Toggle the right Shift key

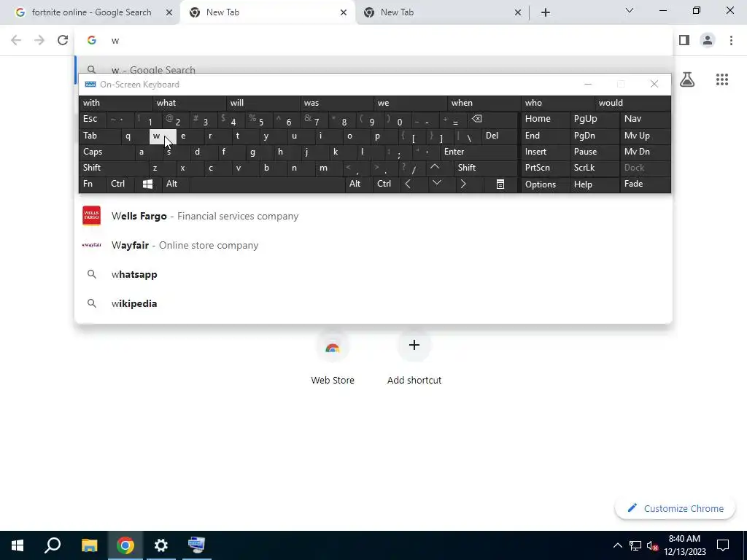pyautogui.click(x=486, y=168)
